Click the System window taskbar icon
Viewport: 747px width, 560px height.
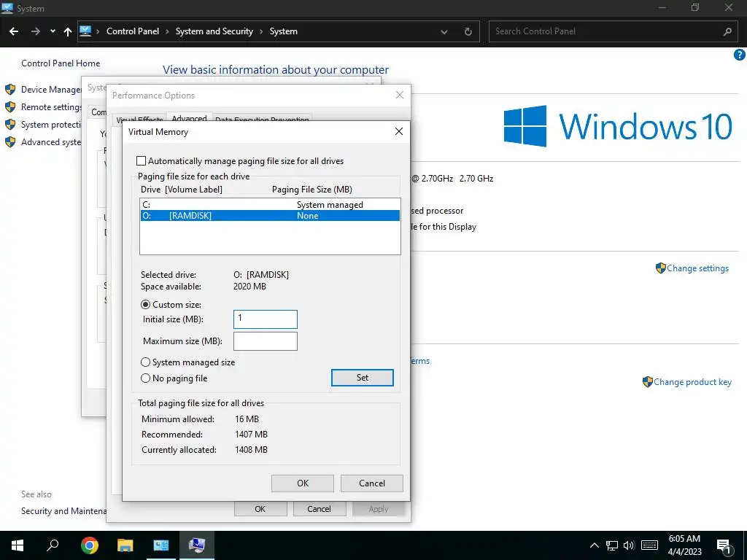(x=196, y=545)
